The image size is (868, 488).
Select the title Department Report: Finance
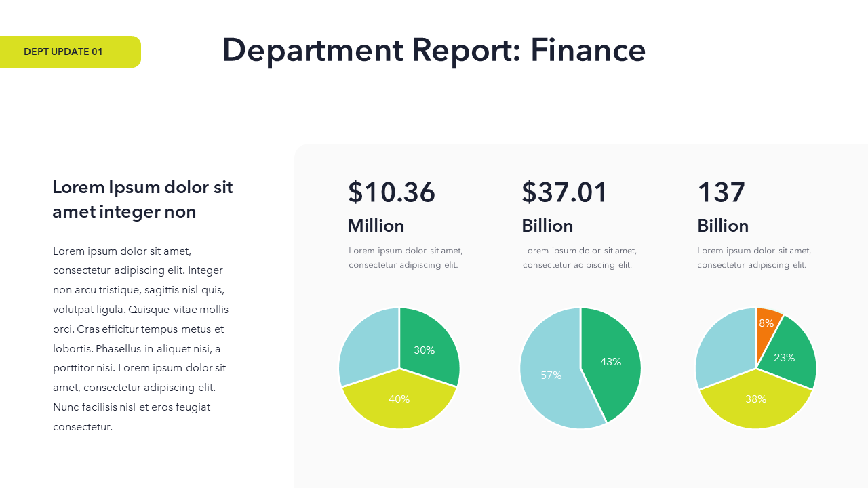[433, 50]
